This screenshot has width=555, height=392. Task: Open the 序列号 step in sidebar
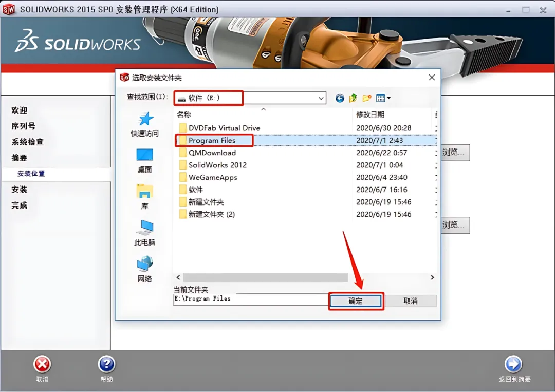point(23,126)
